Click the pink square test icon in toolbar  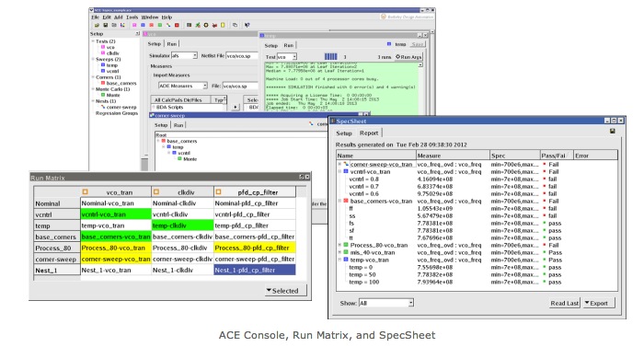(x=134, y=25)
